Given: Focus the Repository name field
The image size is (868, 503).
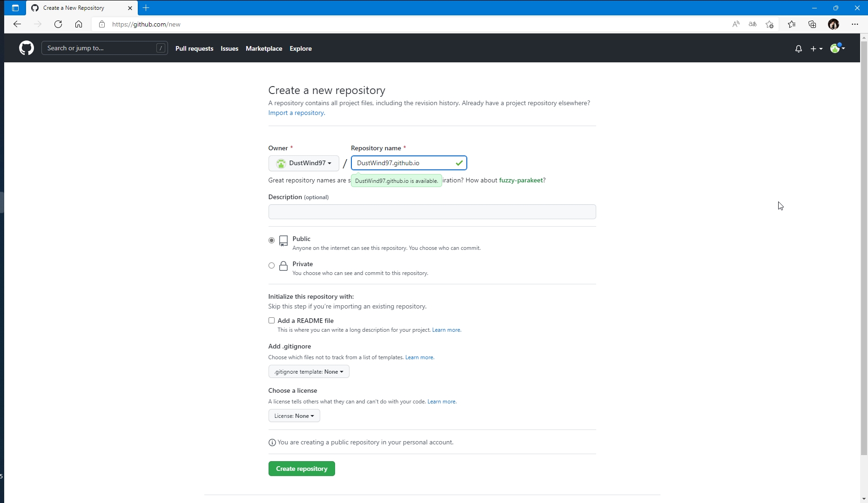Looking at the screenshot, I should (x=409, y=163).
